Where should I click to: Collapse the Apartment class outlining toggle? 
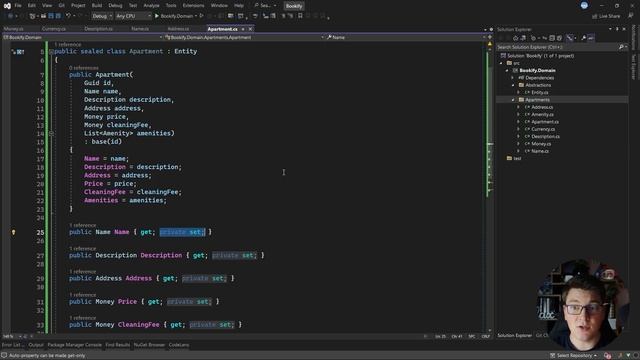[x=51, y=52]
